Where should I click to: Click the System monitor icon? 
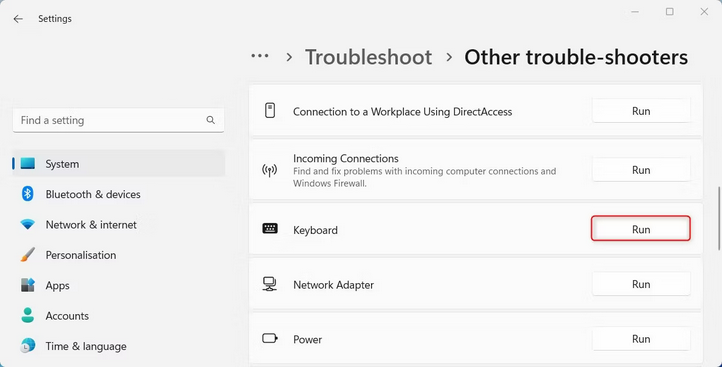pyautogui.click(x=28, y=163)
